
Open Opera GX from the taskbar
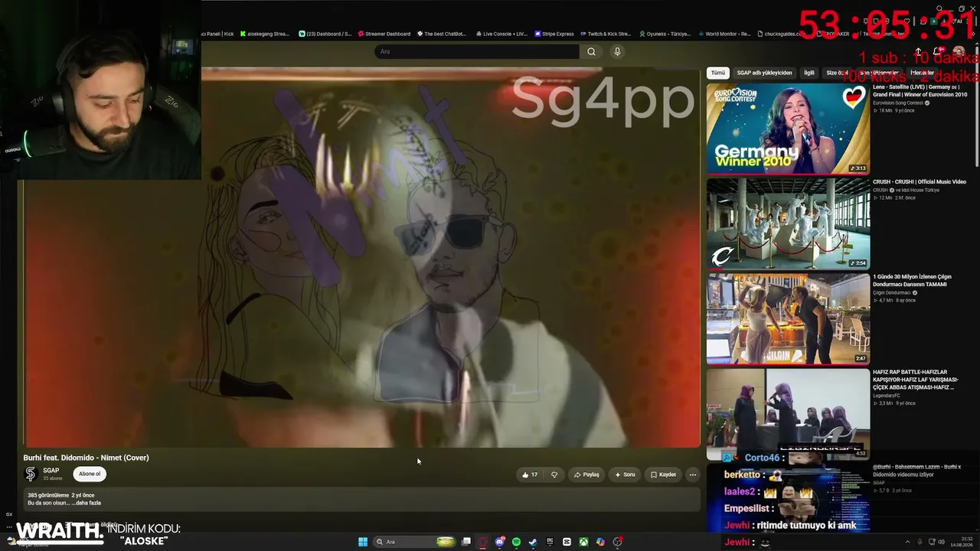(x=483, y=542)
